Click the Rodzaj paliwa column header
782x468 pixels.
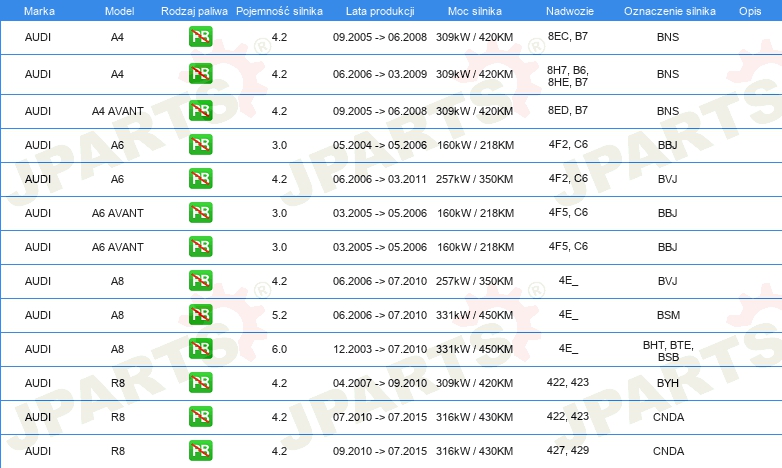coord(194,11)
